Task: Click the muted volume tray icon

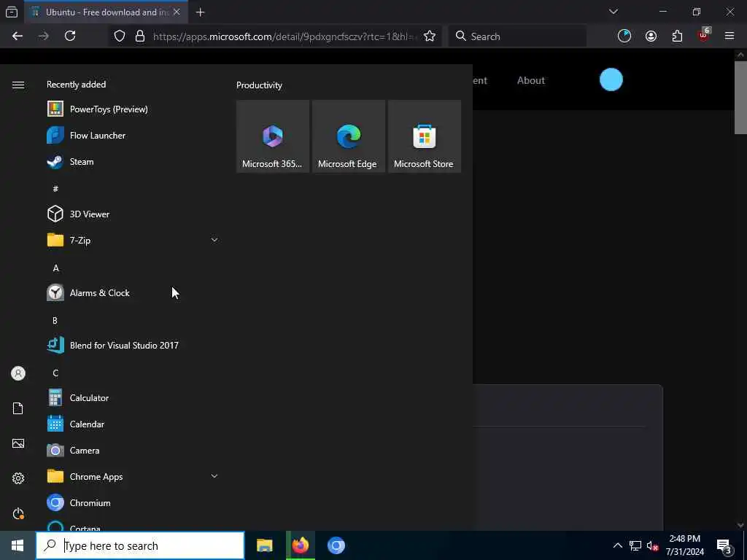Action: [653, 545]
